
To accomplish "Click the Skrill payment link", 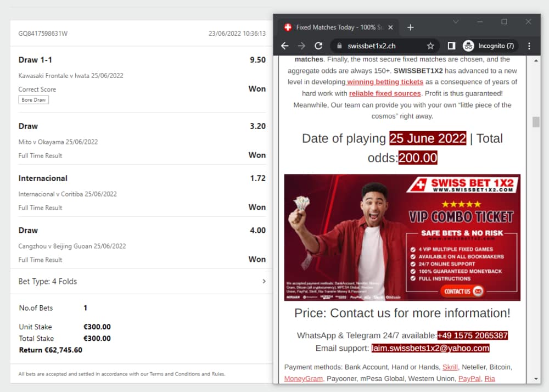I will (x=450, y=367).
